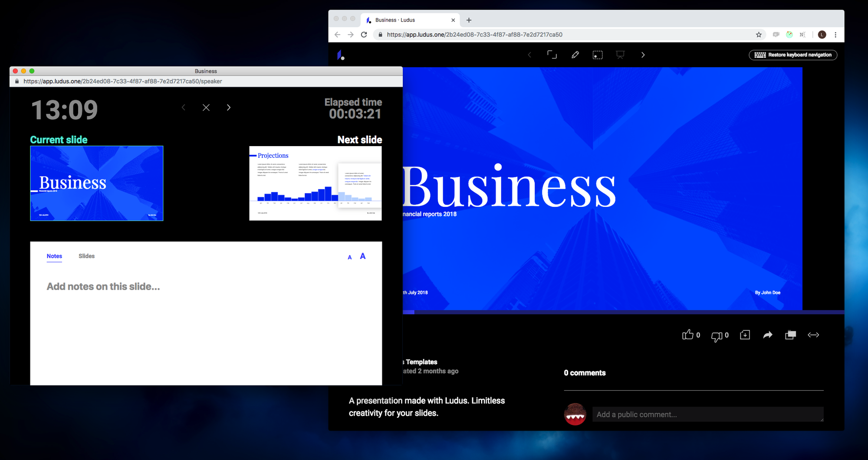The width and height of the screenshot is (868, 460).
Task: Share the presentation with arrow icon
Action: pos(768,335)
